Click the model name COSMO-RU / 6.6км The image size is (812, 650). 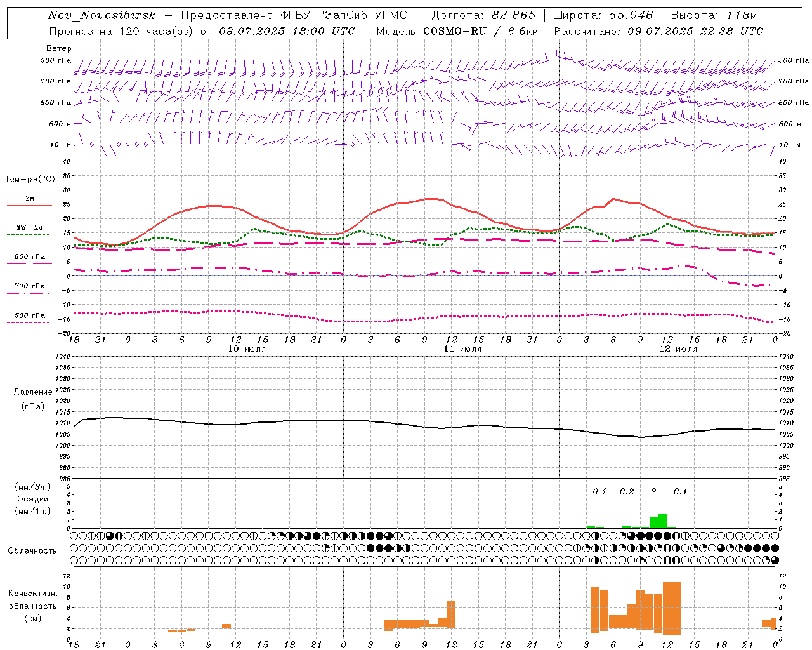[481, 31]
